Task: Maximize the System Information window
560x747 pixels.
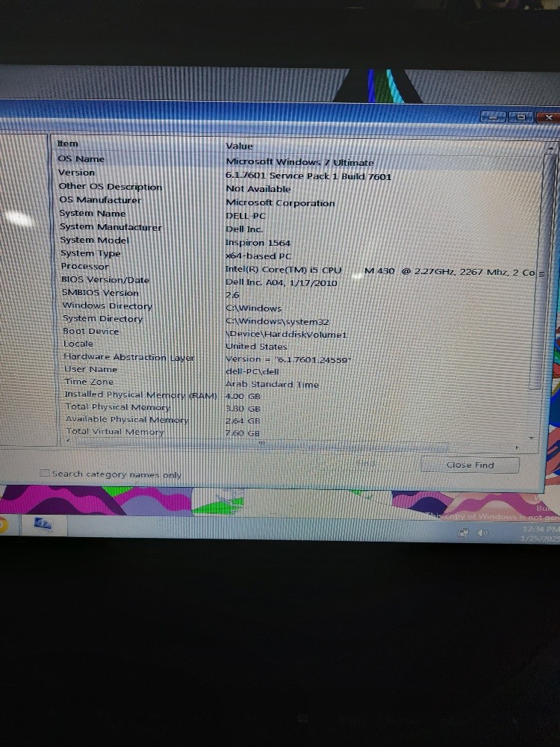Action: 521,117
